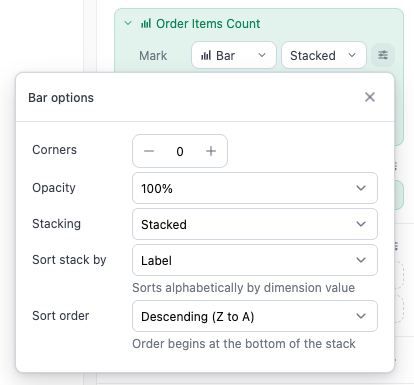Decrease the Corners value with minus
This screenshot has height=385, width=414.
149,151
